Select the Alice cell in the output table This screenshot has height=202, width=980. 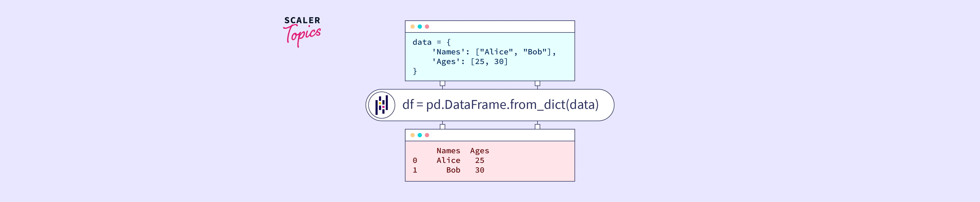pyautogui.click(x=448, y=160)
